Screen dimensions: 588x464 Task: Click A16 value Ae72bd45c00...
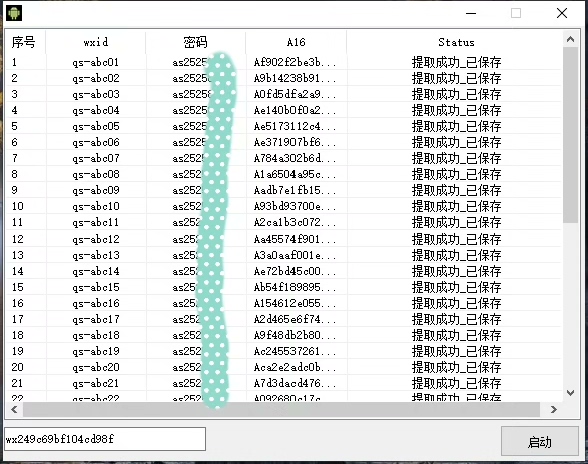point(295,271)
